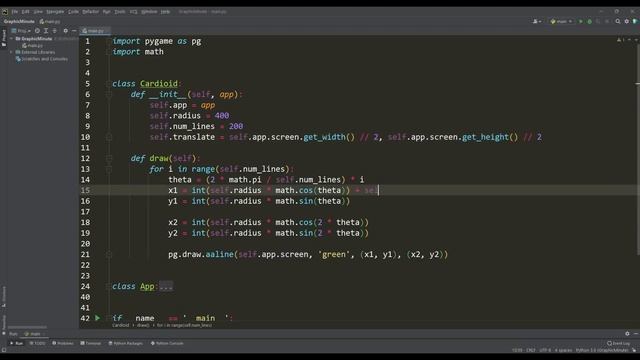This screenshot has height=360, width=640.
Task: Open the File menu
Action: 15,11
